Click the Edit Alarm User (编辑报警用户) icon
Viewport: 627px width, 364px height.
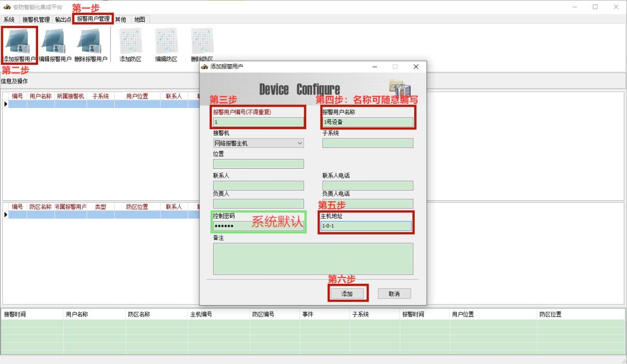(55, 43)
